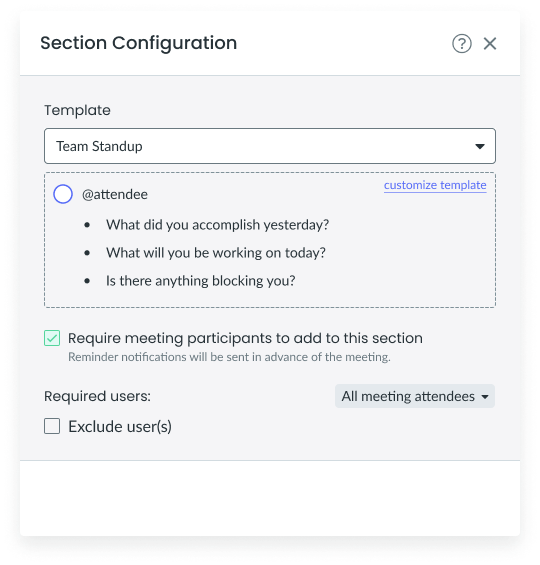Open the Team Standup template dropdown

270,146
